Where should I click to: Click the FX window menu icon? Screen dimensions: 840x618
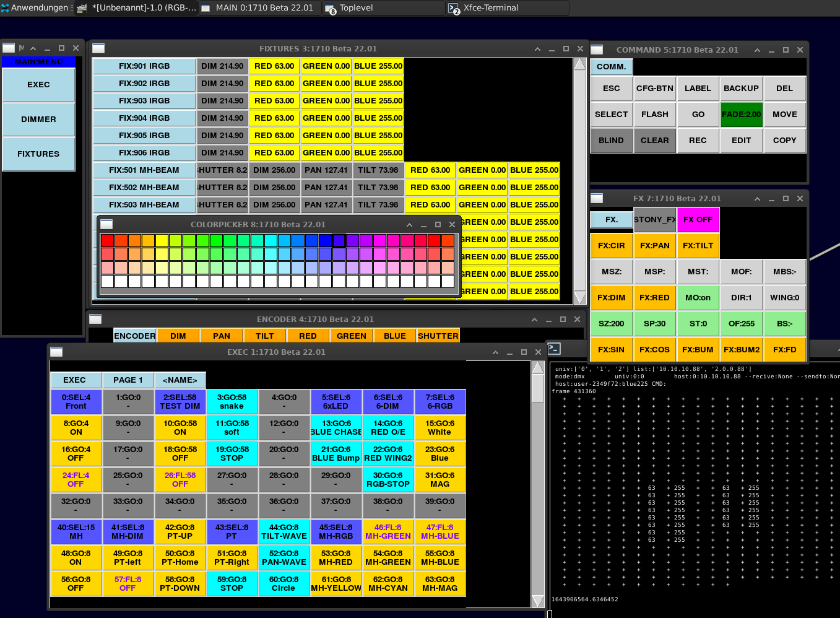(597, 198)
